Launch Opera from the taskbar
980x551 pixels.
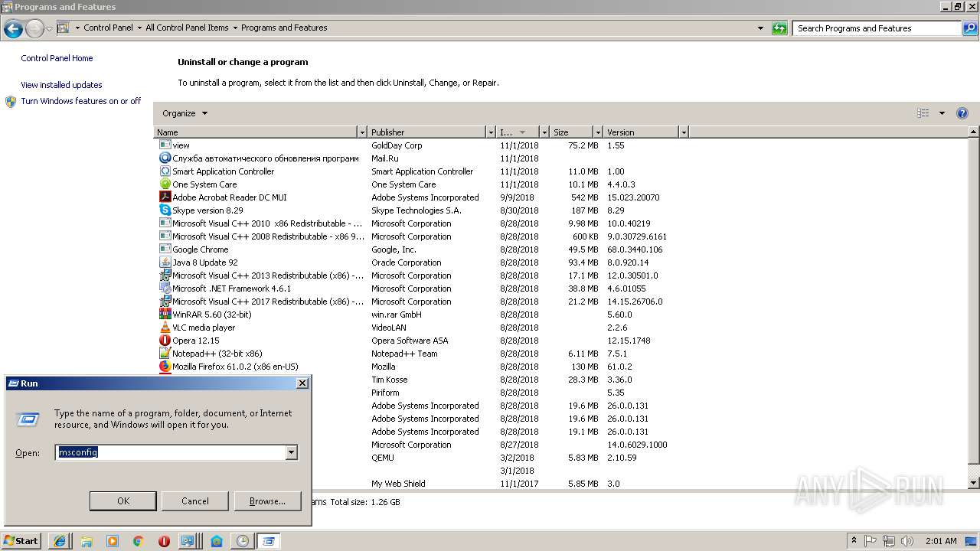(x=164, y=541)
